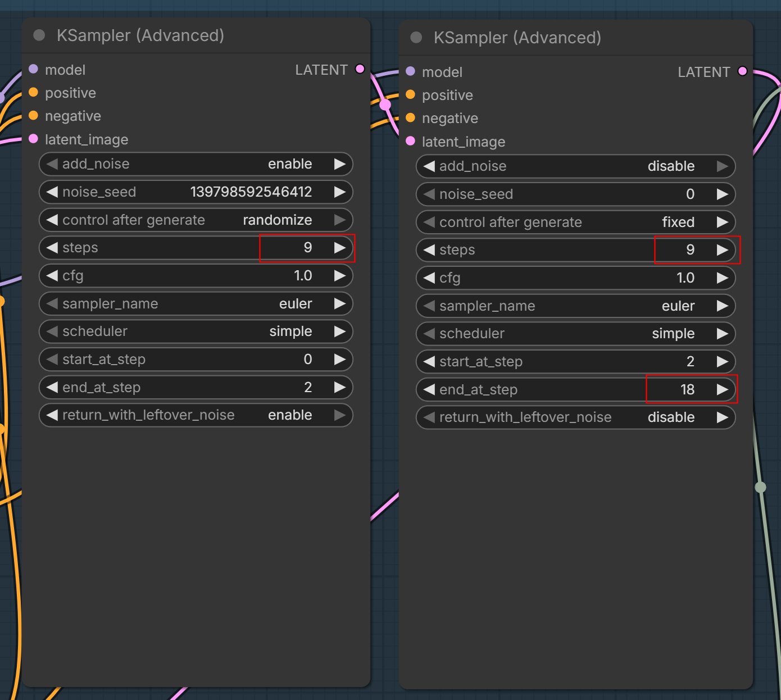This screenshot has width=781, height=700.
Task: Click the negative input port on the left KSampler
Action: [33, 115]
